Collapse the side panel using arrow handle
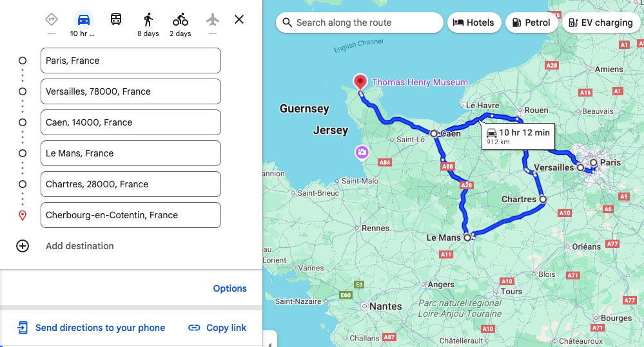This screenshot has width=644, height=347. coord(270,339)
